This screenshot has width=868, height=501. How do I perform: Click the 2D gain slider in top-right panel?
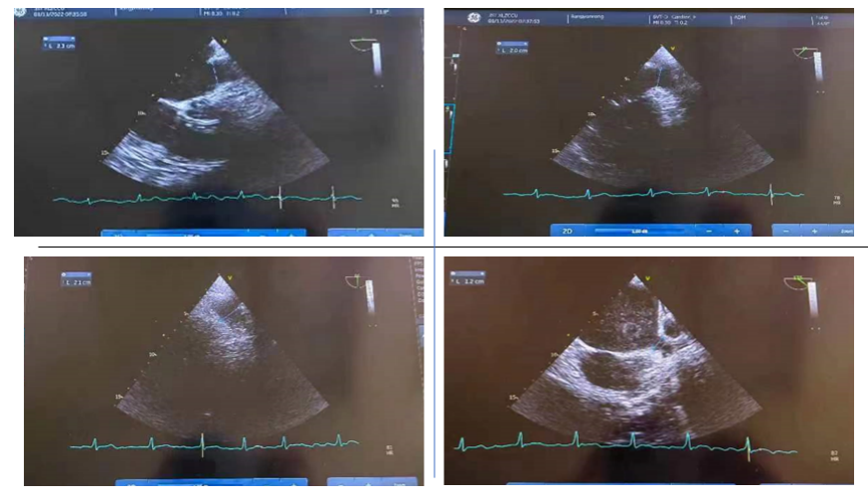click(x=638, y=230)
